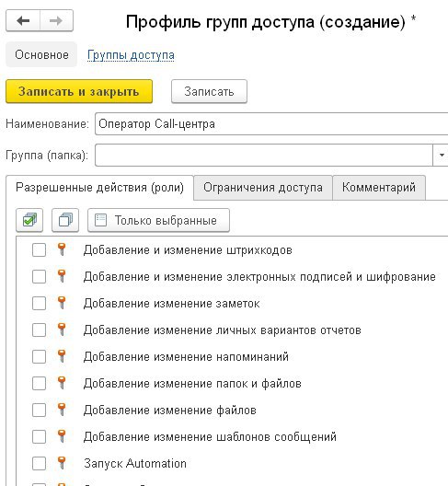Click the Записать button
448x486 pixels.
tap(209, 91)
